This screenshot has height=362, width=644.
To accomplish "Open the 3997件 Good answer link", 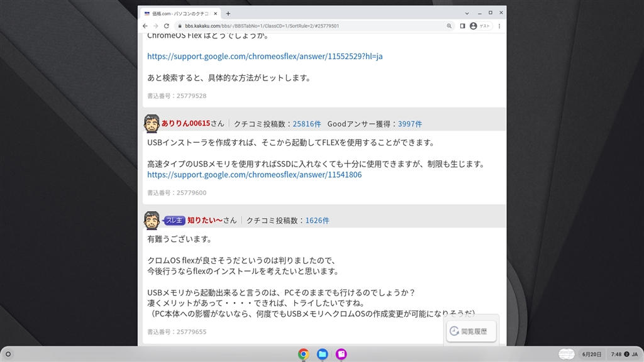I will pos(410,124).
